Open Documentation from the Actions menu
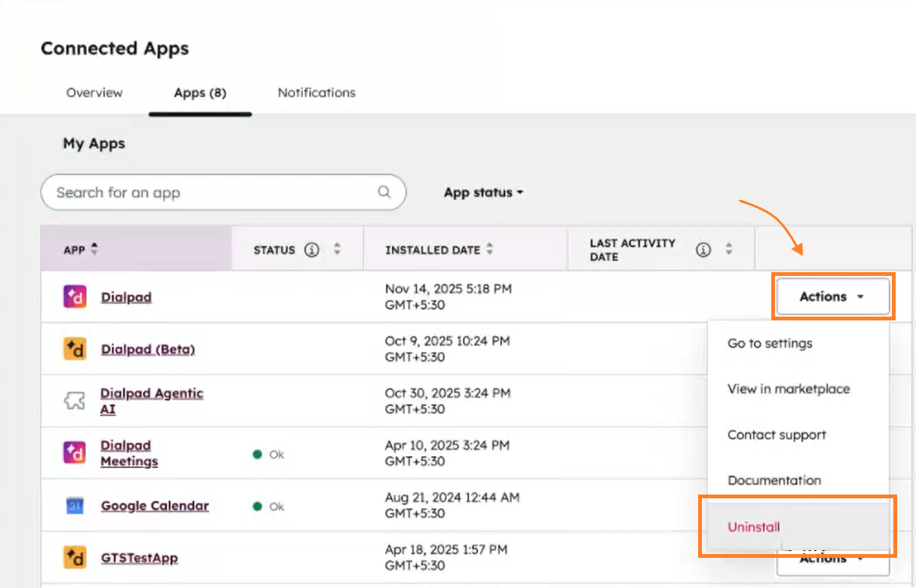916x588 pixels. [774, 480]
